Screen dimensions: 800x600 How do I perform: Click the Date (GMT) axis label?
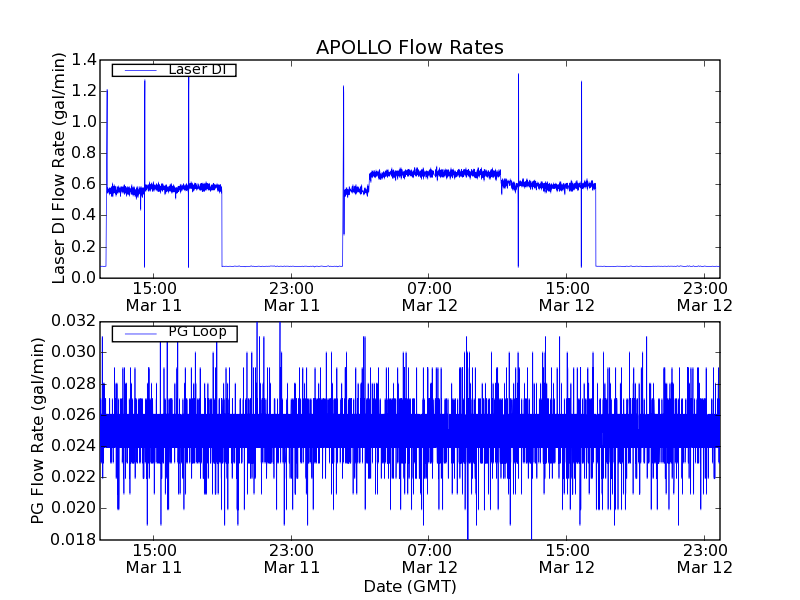(410, 586)
